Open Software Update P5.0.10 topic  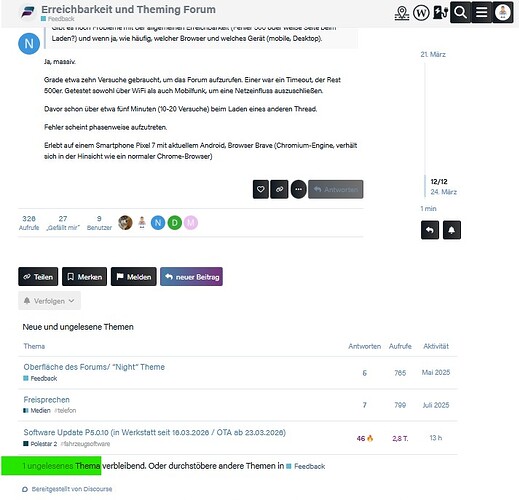click(154, 432)
